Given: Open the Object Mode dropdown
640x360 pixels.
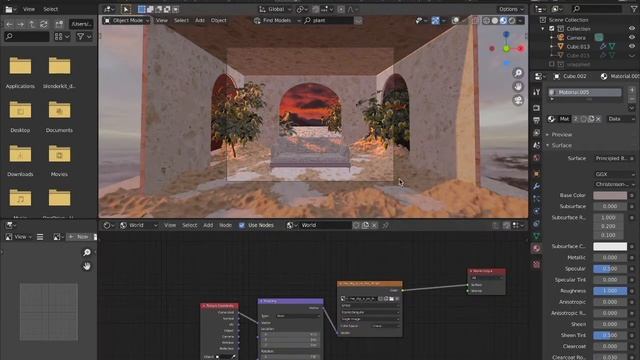Looking at the screenshot, I should click(x=127, y=20).
